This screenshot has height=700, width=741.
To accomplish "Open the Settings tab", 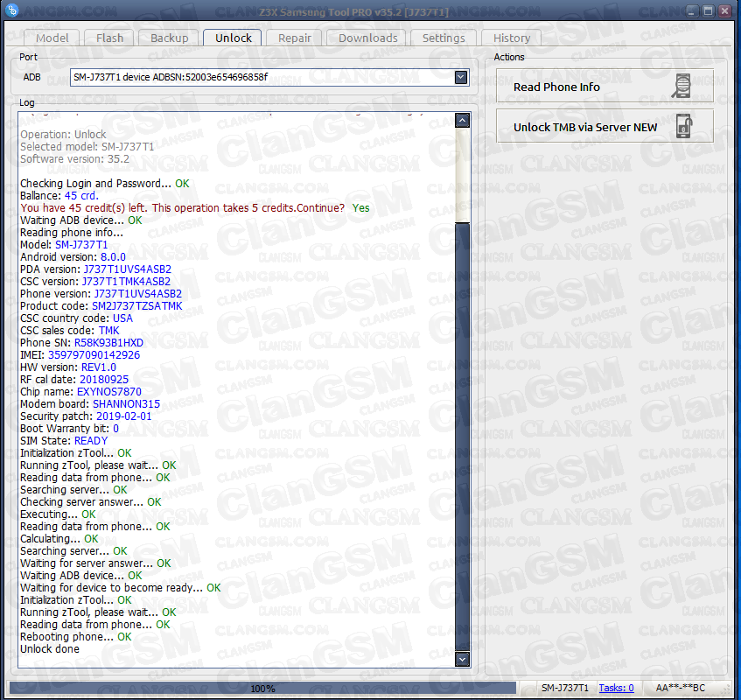I will coord(444,38).
